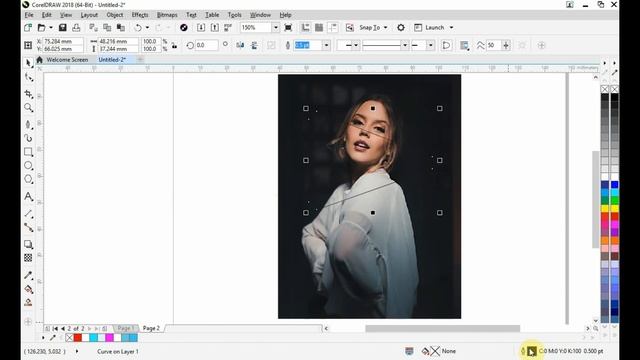Toggle Close curve button

[x=447, y=45]
